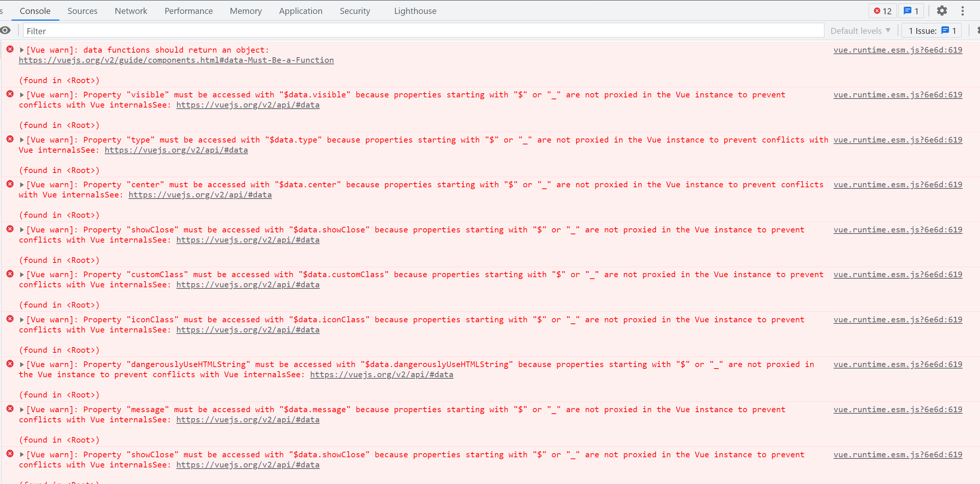Viewport: 980px width, 484px height.
Task: Click the error icon beside the "message" warning
Action: pos(10,409)
